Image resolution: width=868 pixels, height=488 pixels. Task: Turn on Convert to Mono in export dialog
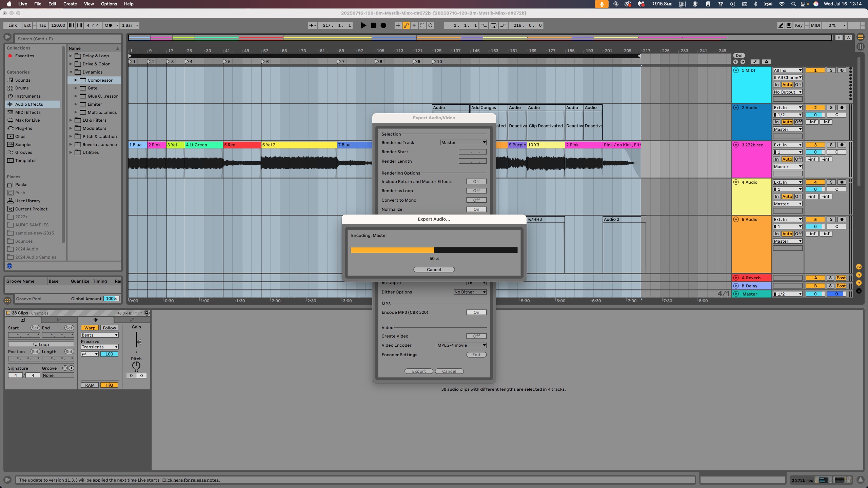(476, 200)
